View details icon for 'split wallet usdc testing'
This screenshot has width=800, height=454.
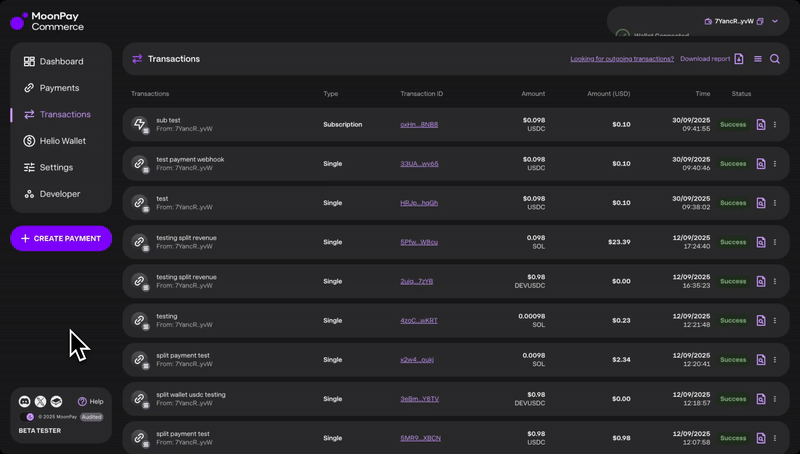[761, 399]
